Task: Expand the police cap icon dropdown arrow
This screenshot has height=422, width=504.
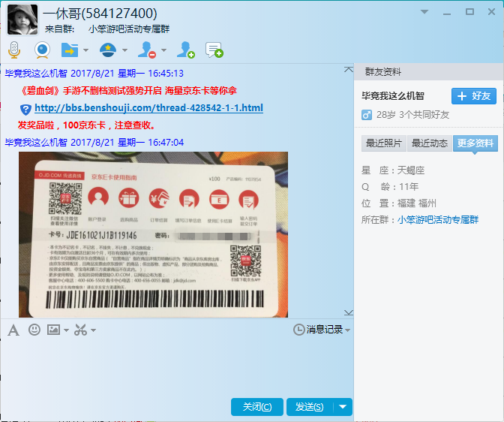Action: 124,50
